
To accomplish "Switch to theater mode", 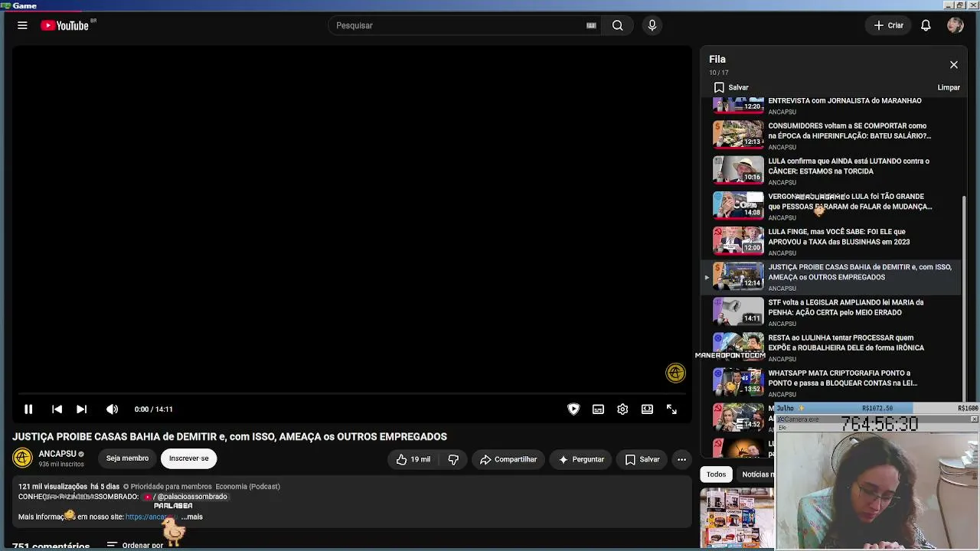I will tap(647, 409).
